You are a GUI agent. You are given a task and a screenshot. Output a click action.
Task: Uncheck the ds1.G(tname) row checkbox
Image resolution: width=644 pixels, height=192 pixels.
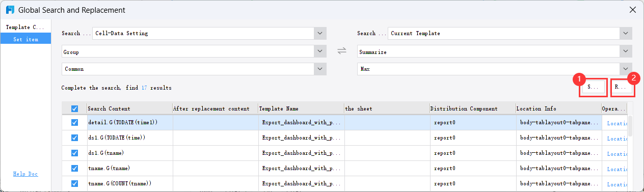tap(75, 153)
